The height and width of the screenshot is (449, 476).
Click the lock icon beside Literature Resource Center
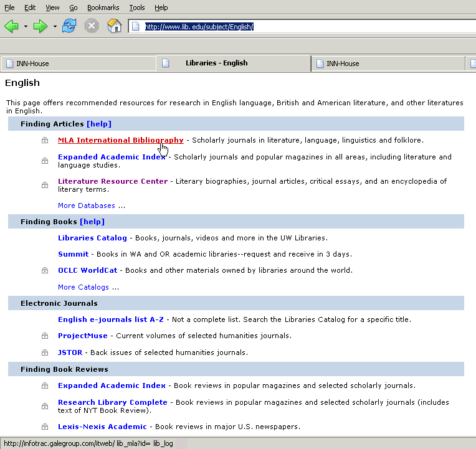pos(45,185)
